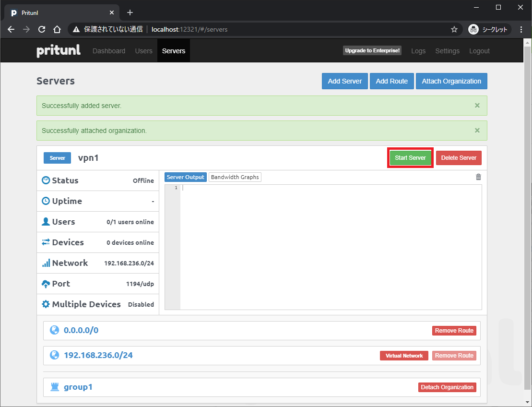The image size is (532, 407).
Task: Click Remove Route on the 192.168.236.0/24 row
Action: coord(454,356)
